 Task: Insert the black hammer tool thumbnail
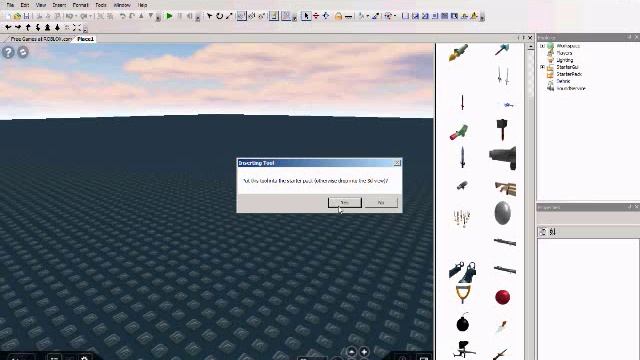coord(502,129)
